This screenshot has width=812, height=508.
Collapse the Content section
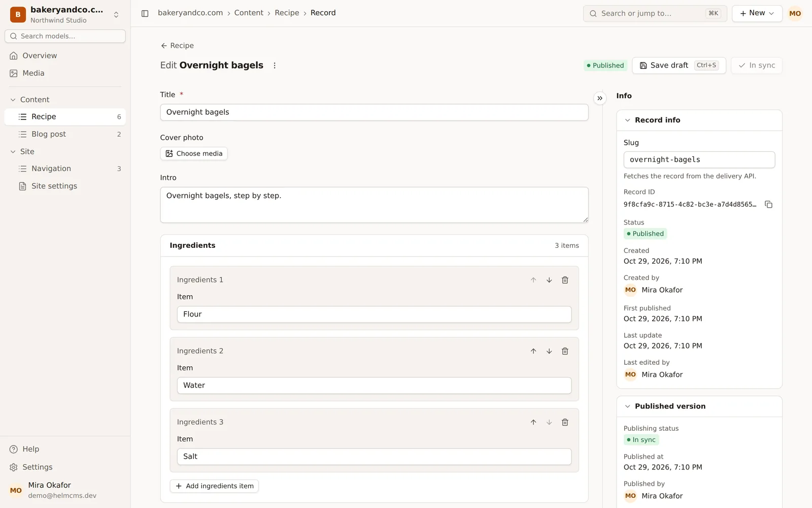tap(65, 100)
